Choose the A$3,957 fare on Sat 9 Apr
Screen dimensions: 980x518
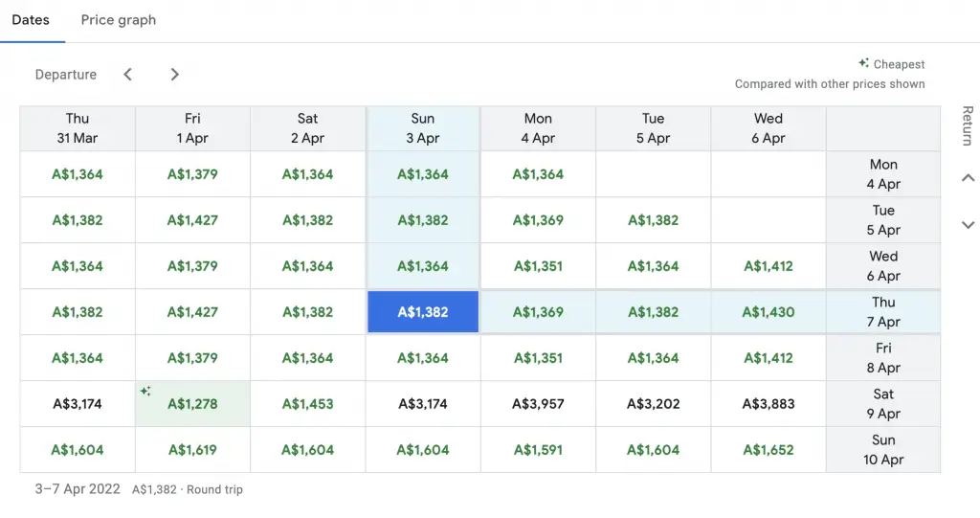pos(538,404)
